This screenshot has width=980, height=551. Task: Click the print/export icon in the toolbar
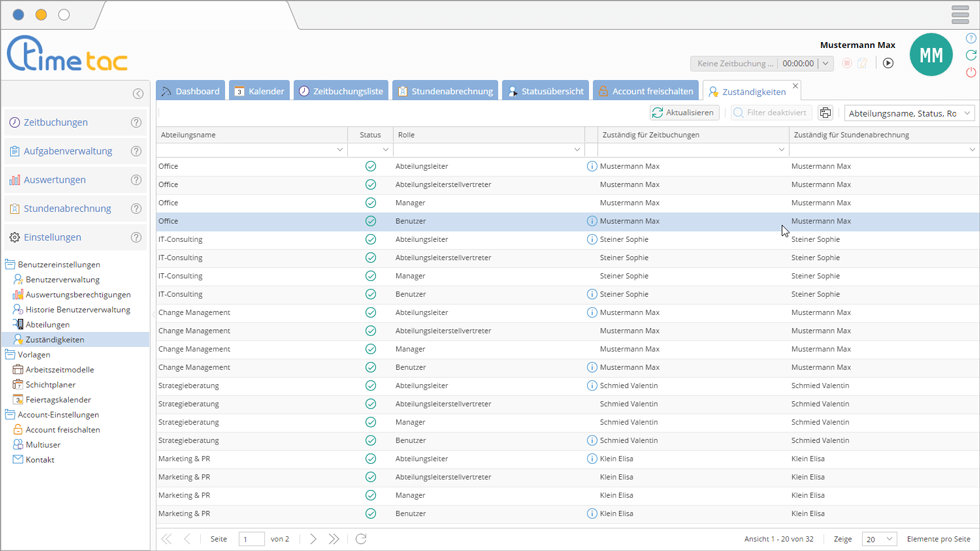(825, 113)
